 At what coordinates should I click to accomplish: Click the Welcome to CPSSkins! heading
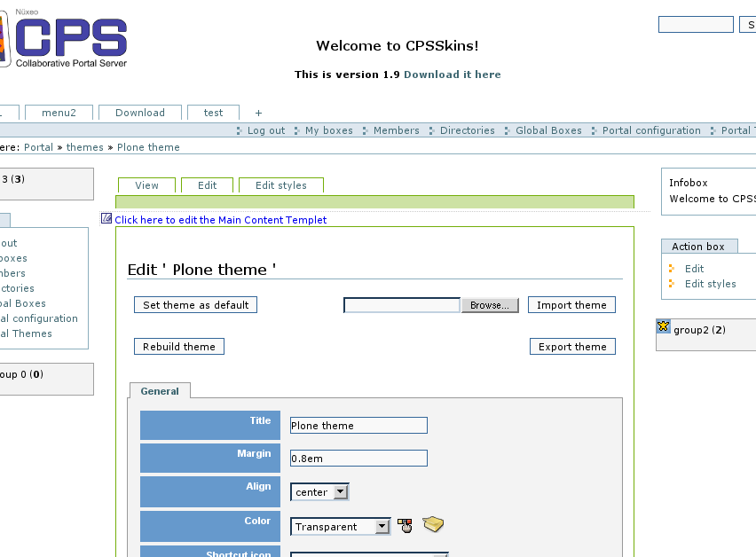(x=398, y=46)
